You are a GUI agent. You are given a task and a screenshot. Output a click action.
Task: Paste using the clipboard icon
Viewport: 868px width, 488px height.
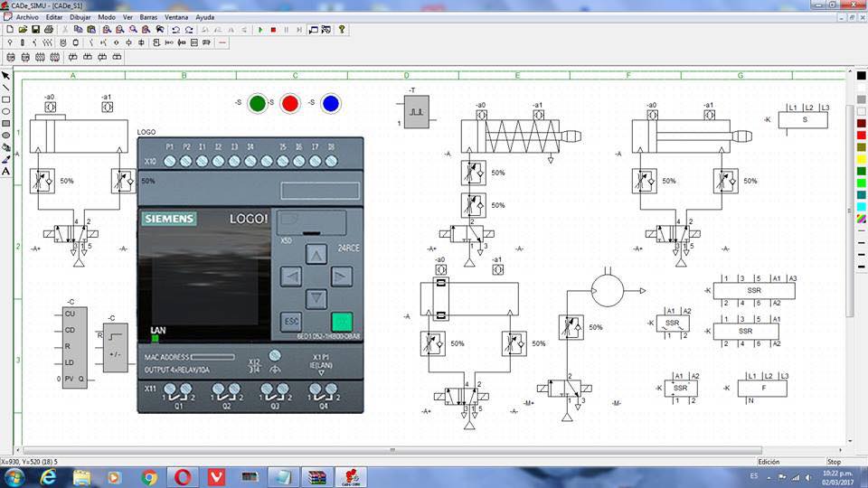click(91, 29)
